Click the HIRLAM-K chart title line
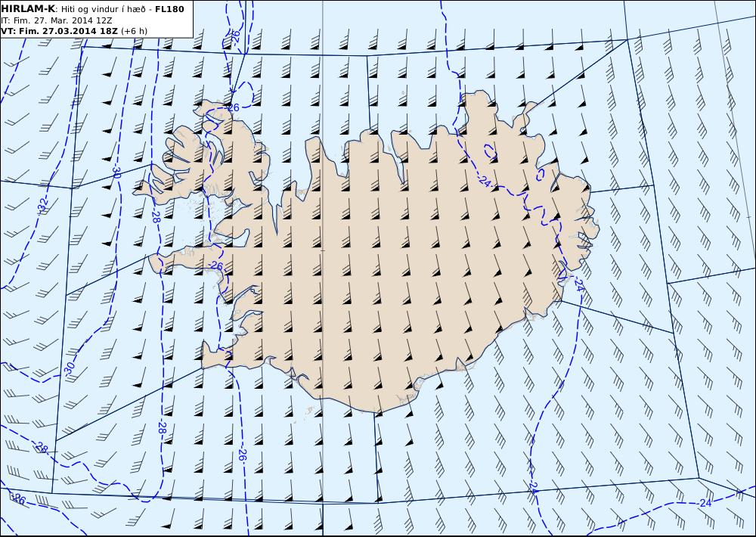This screenshot has height=537, width=756. pyautogui.click(x=92, y=9)
